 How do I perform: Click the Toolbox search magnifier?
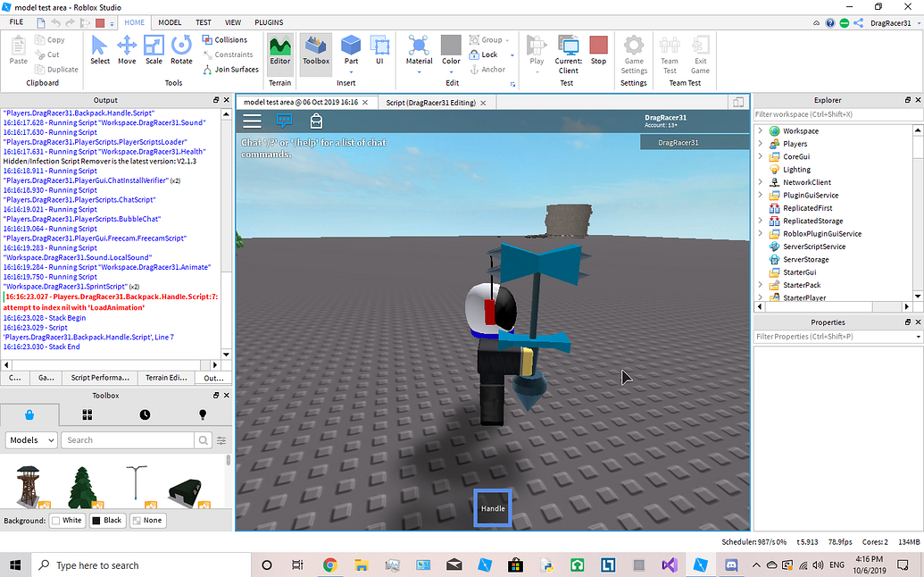pyautogui.click(x=203, y=440)
